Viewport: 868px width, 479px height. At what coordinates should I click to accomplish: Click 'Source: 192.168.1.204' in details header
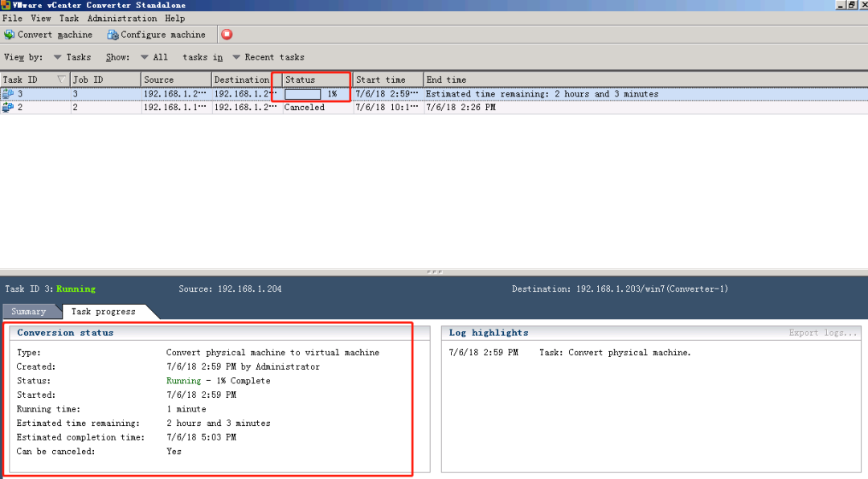(x=230, y=289)
